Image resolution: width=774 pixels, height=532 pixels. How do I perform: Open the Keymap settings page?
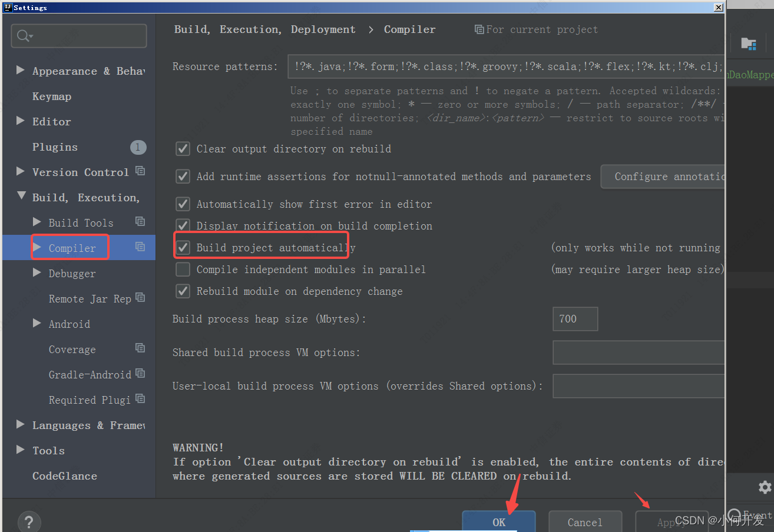[52, 97]
